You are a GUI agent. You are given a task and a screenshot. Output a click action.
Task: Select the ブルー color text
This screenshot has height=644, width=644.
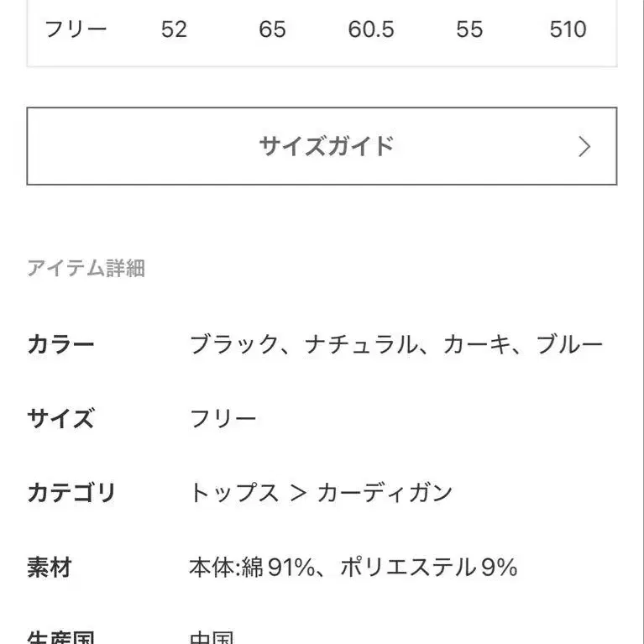click(x=569, y=344)
